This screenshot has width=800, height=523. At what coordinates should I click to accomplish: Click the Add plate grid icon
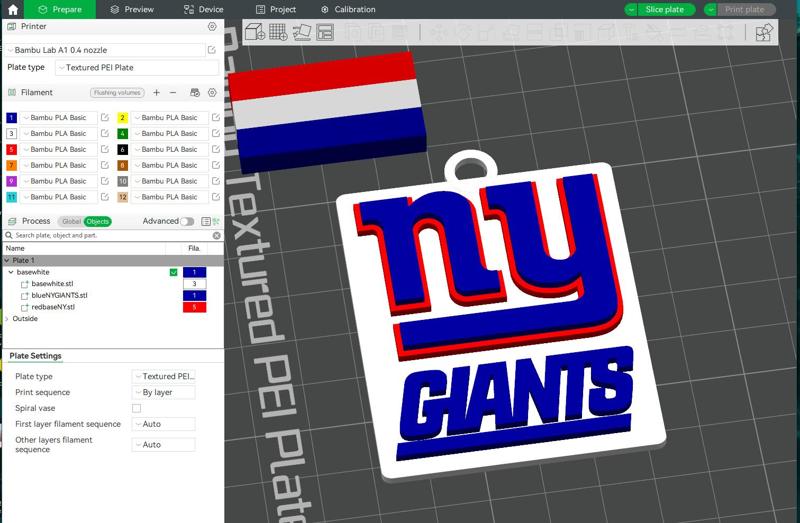(x=278, y=32)
